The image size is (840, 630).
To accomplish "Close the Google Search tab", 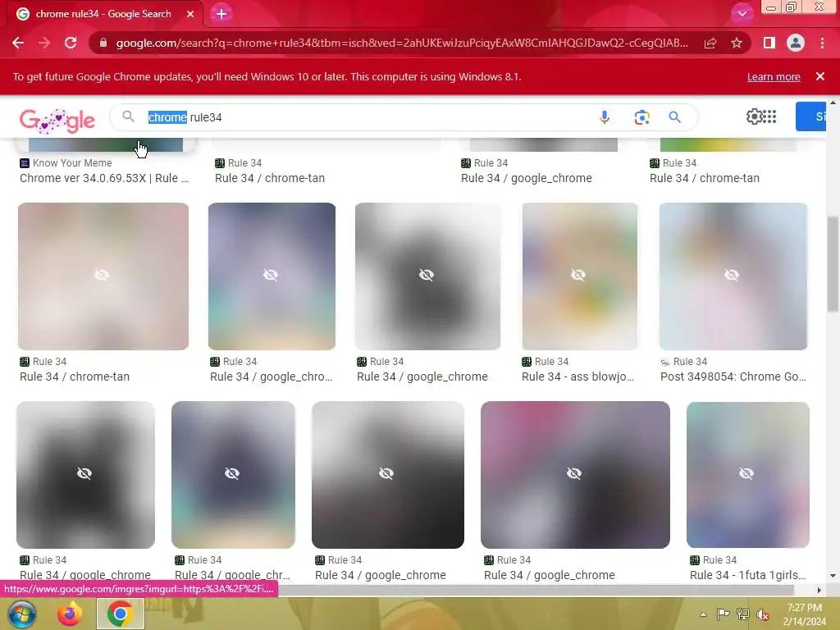I will click(x=190, y=14).
